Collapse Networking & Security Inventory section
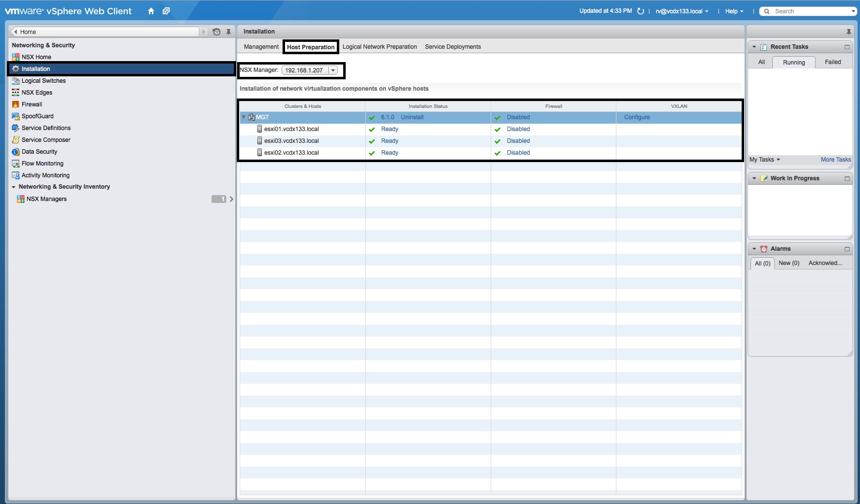This screenshot has width=860, height=504. pos(14,187)
